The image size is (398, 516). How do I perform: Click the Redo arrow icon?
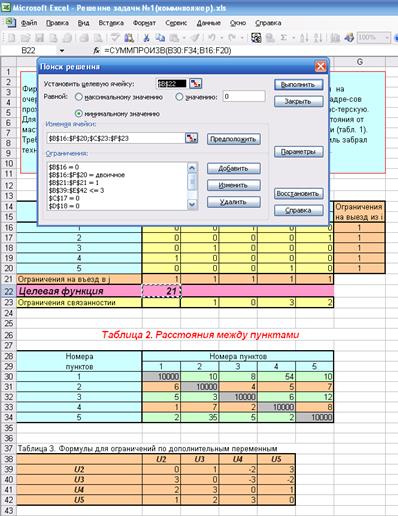point(232,38)
